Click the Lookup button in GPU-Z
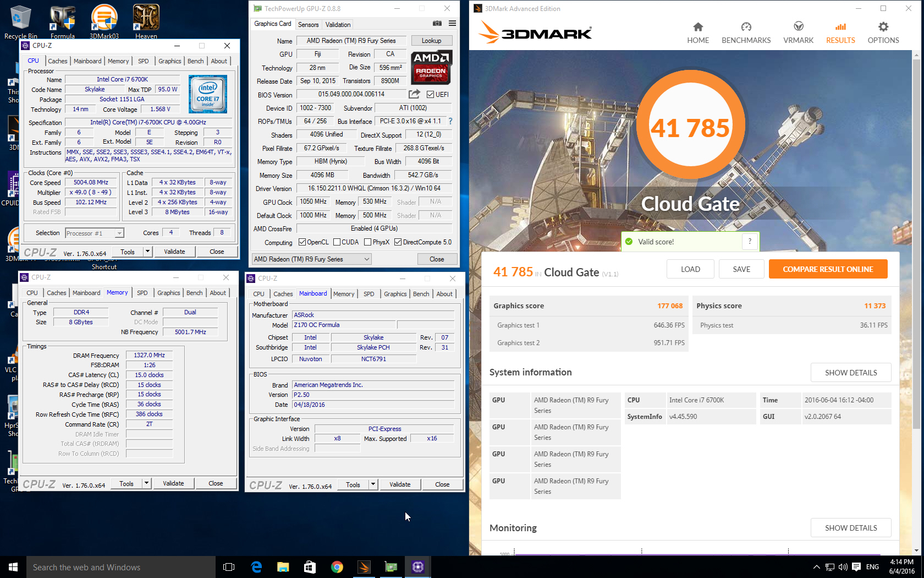The height and width of the screenshot is (578, 924). (431, 41)
